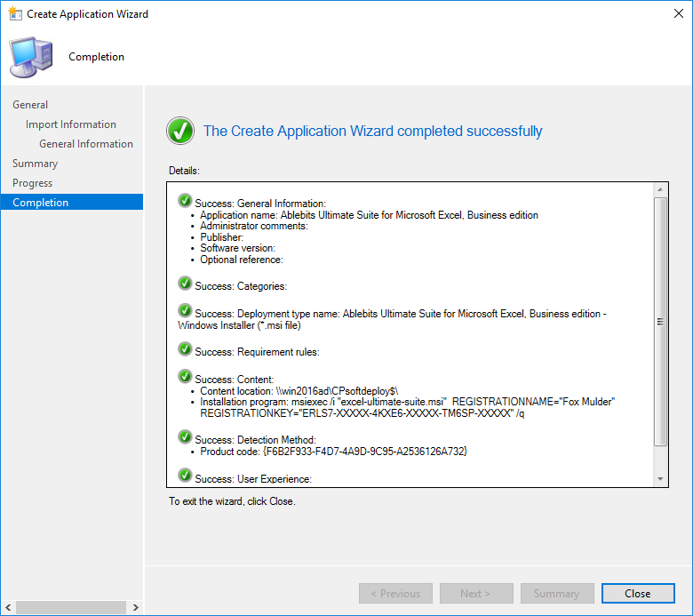The width and height of the screenshot is (693, 616).
Task: Click the disabled Next button
Action: (476, 593)
